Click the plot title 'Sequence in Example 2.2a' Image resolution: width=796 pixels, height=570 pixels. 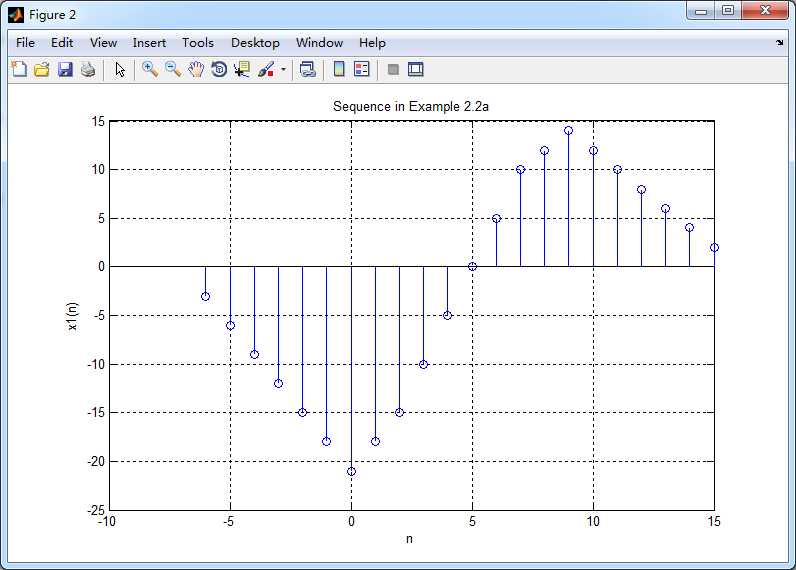point(411,106)
